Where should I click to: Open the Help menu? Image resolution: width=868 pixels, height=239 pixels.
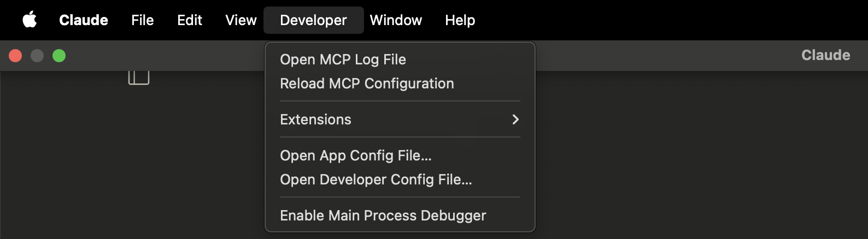tap(460, 20)
